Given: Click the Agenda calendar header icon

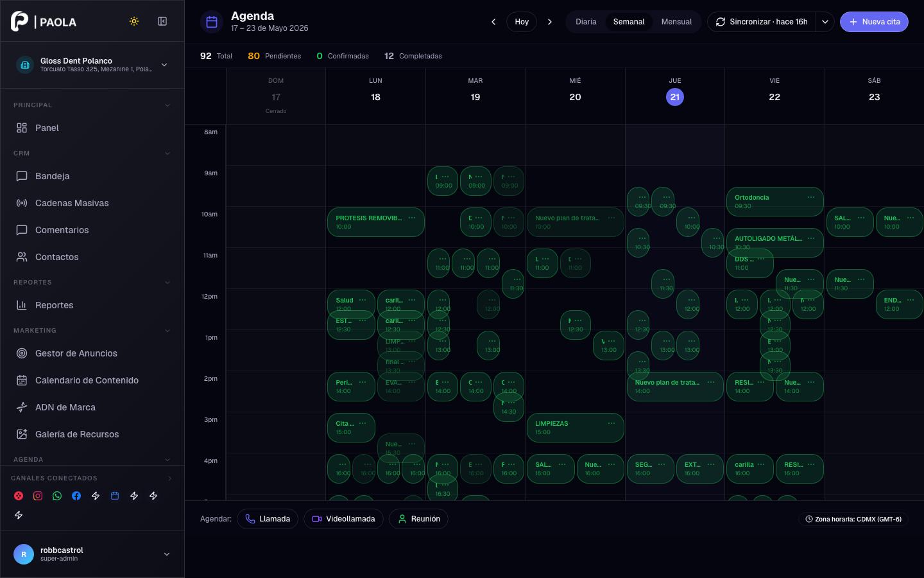Looking at the screenshot, I should point(212,22).
